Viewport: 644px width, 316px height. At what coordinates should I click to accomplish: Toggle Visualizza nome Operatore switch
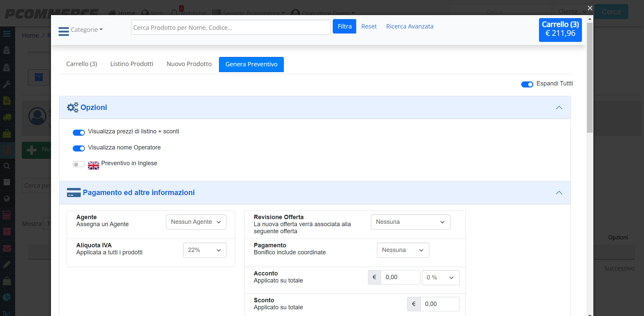[x=79, y=148]
